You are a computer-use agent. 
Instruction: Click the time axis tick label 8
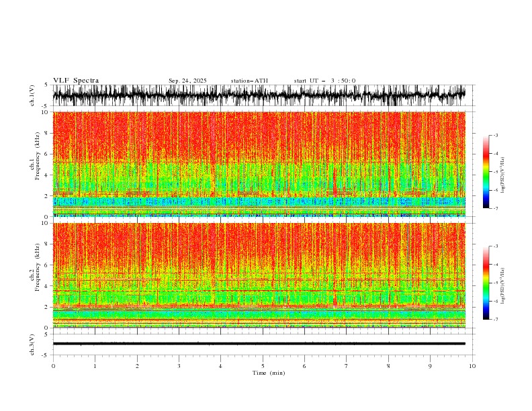pos(388,366)
